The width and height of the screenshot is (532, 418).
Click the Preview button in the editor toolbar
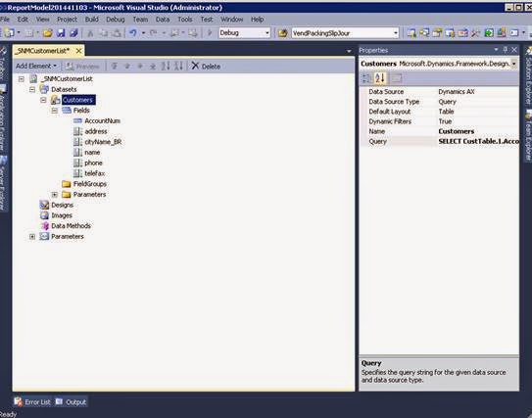pyautogui.click(x=82, y=67)
